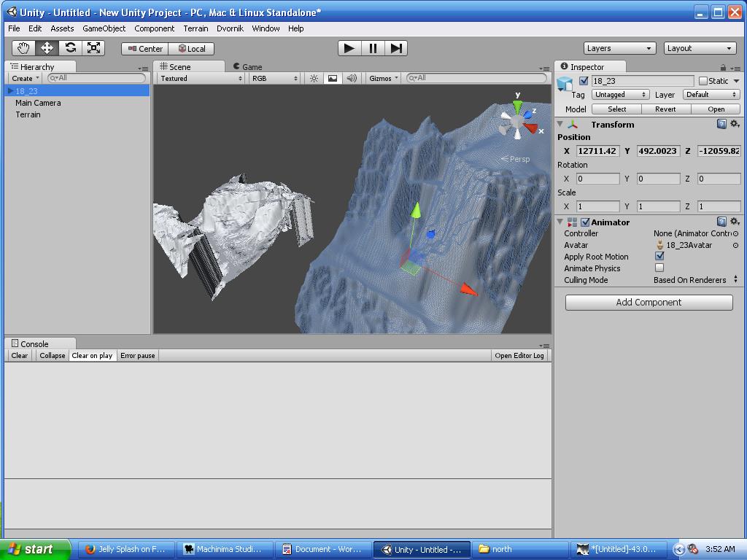Select the Hand tool in the toolbar

(24, 47)
